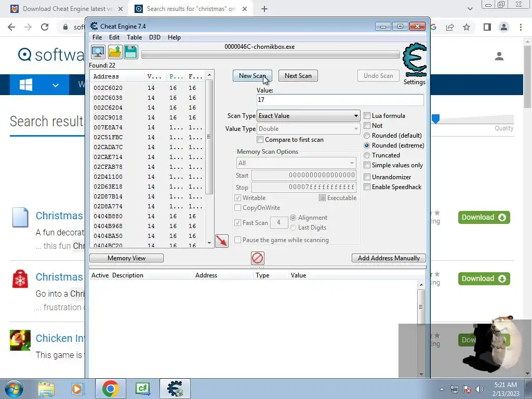532x399 pixels.
Task: Click Chrome's reload page icon
Action: 45,27
